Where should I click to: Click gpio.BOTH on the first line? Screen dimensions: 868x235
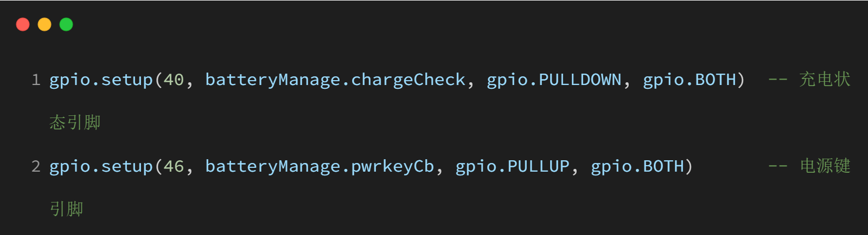point(690,80)
